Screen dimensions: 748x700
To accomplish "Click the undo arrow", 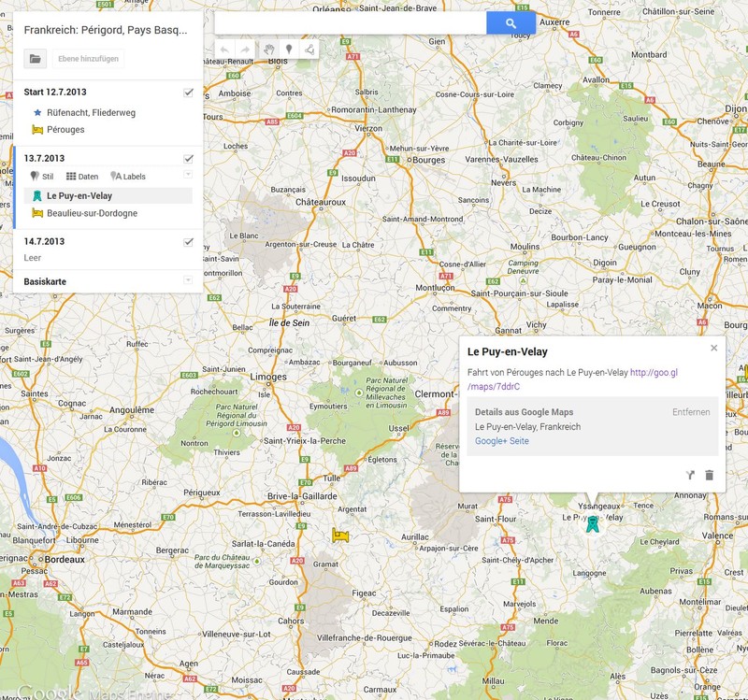I will [225, 50].
